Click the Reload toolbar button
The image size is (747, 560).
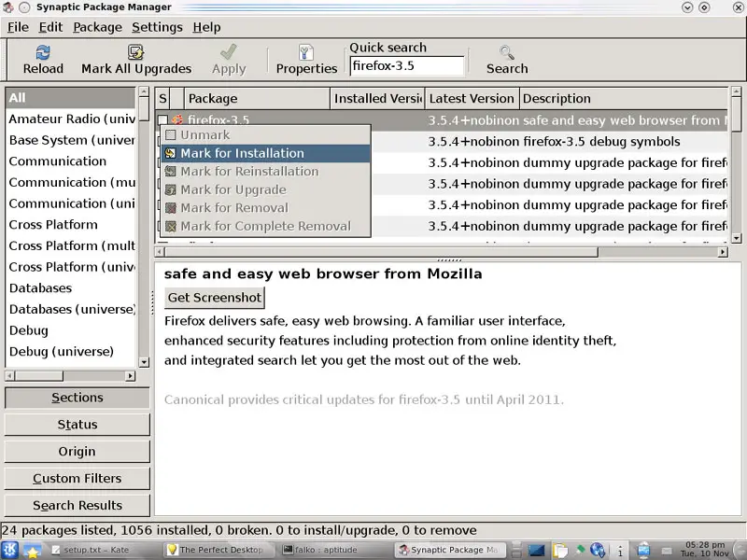coord(43,60)
